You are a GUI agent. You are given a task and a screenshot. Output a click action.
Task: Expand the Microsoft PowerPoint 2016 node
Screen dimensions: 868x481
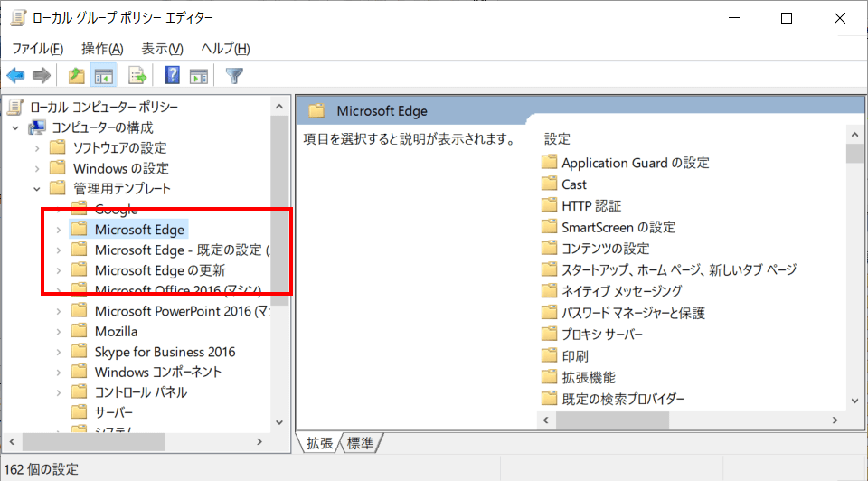coord(59,311)
